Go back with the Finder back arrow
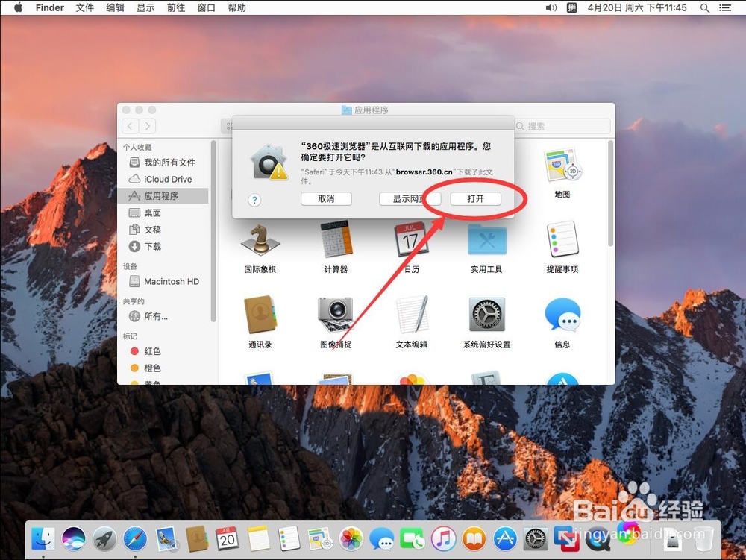This screenshot has height=560, width=746. coord(131,126)
